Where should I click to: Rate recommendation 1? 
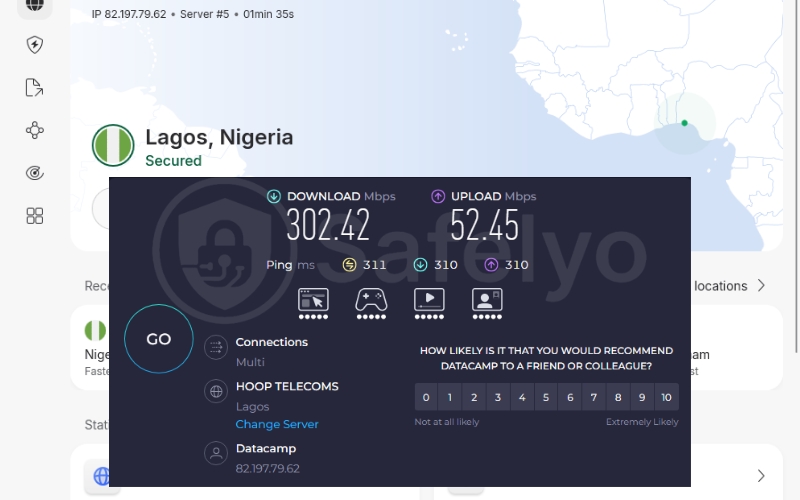click(x=449, y=397)
